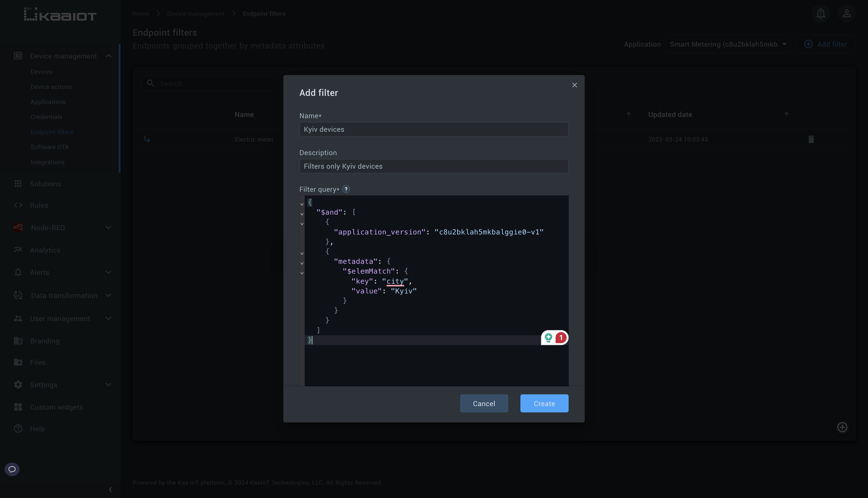Click the Cancel button to dismiss dialog
Screen dimensions: 868x498
[484, 403]
